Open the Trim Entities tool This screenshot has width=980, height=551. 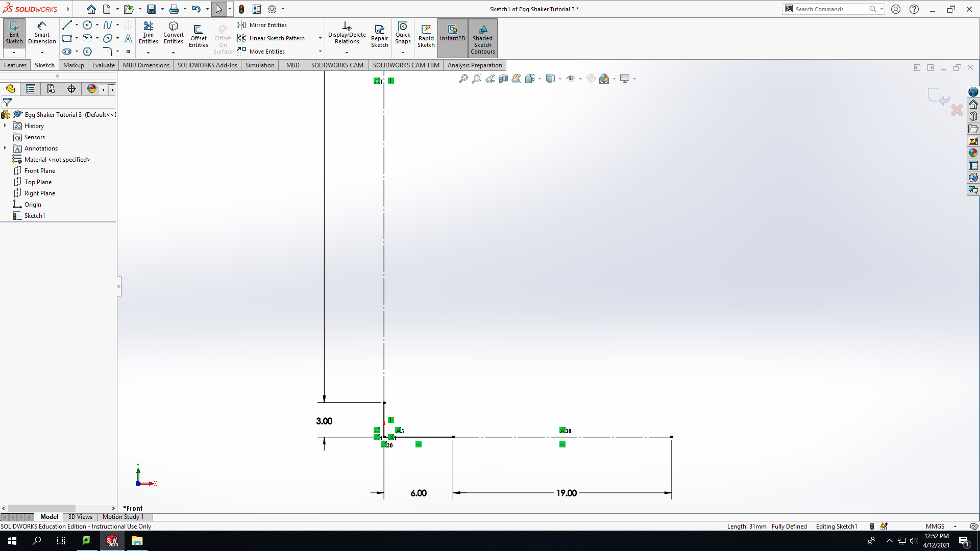pyautogui.click(x=149, y=34)
